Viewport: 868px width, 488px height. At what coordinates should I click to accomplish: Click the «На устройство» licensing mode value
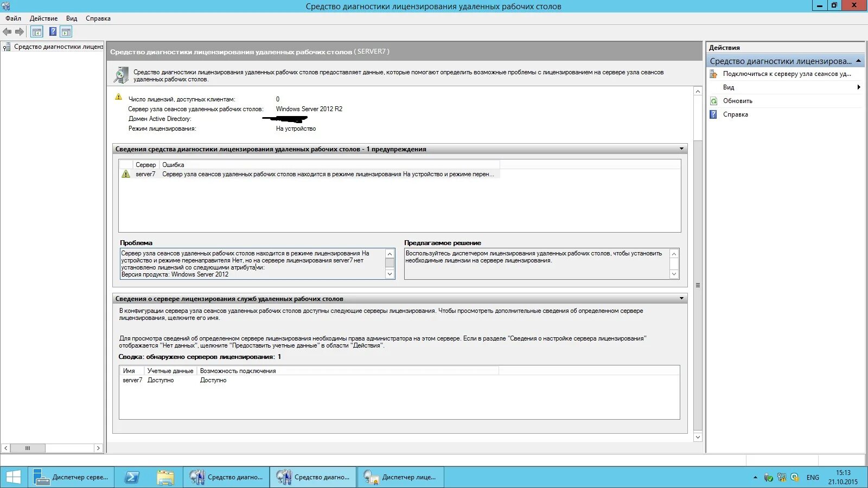296,129
